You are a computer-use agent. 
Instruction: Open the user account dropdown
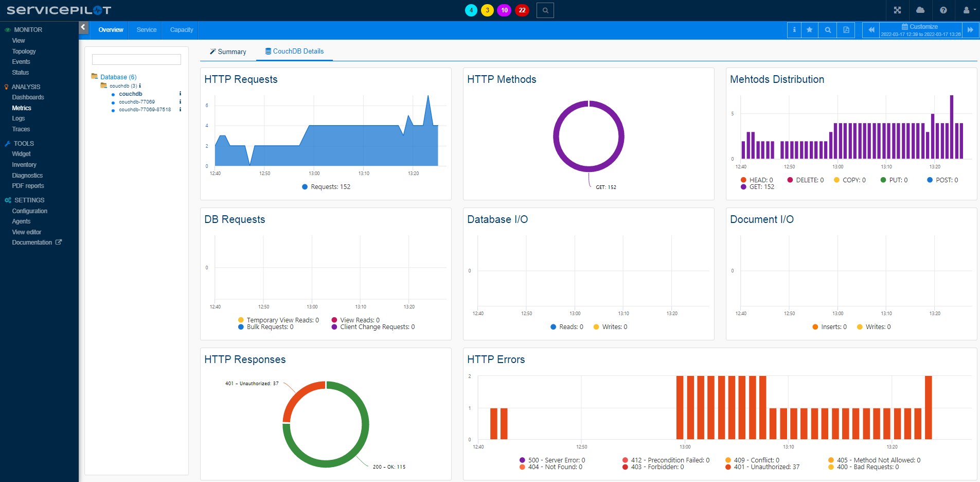[969, 10]
